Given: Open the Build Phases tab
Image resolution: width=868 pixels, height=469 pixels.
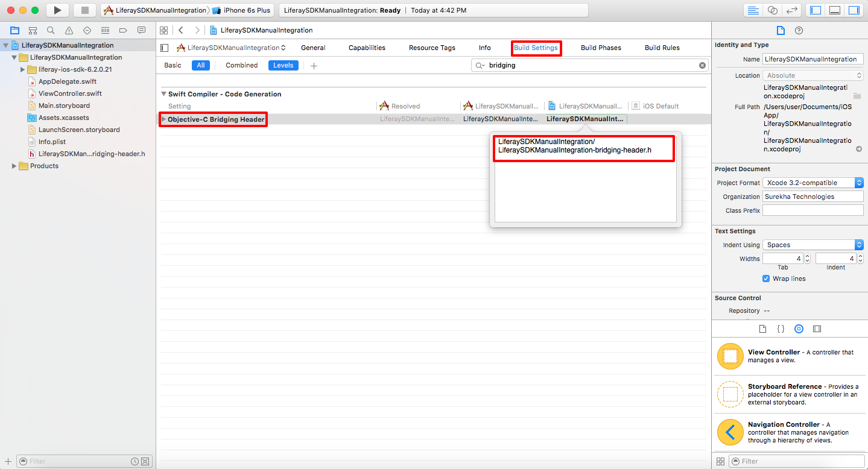Looking at the screenshot, I should [x=601, y=48].
